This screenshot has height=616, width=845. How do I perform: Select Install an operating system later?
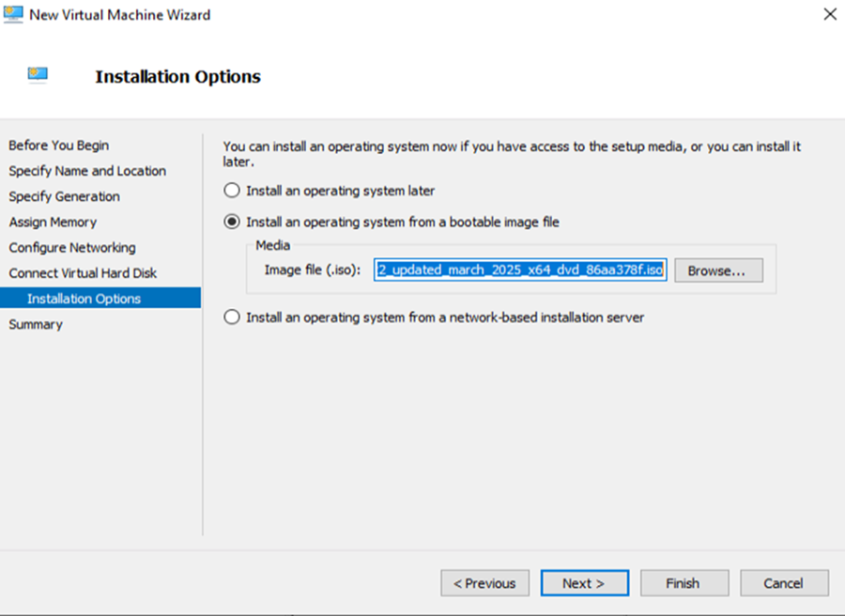click(232, 191)
